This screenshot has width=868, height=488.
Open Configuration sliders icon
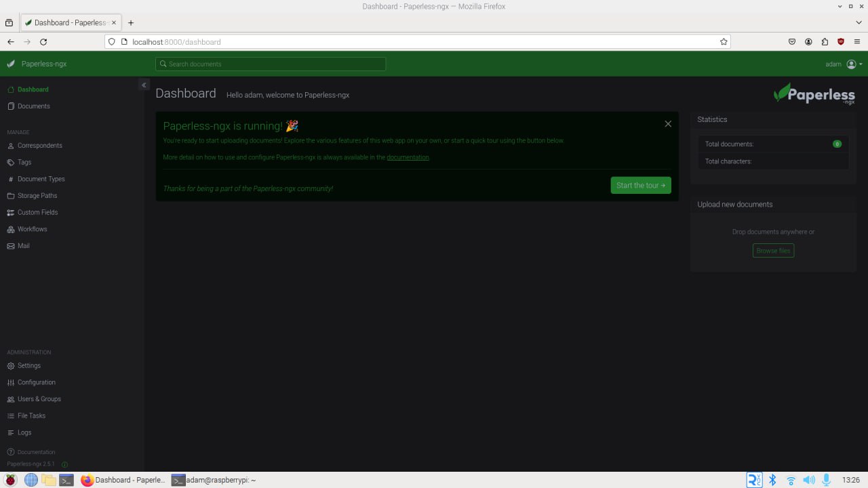(x=11, y=383)
